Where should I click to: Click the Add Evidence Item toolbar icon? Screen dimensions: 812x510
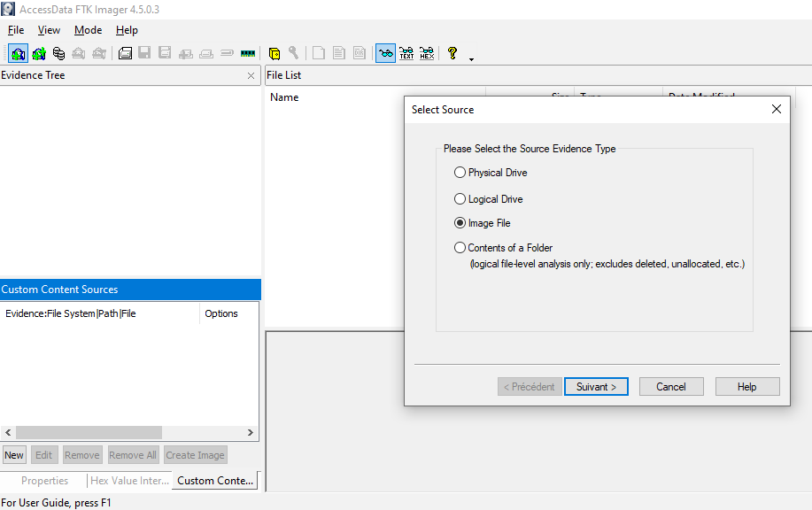[18, 53]
